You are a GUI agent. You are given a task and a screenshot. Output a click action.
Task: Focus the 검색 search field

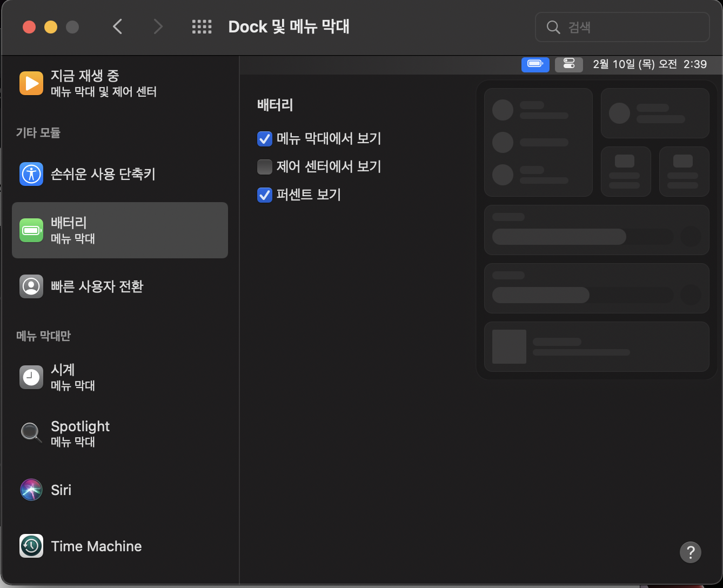tap(622, 27)
